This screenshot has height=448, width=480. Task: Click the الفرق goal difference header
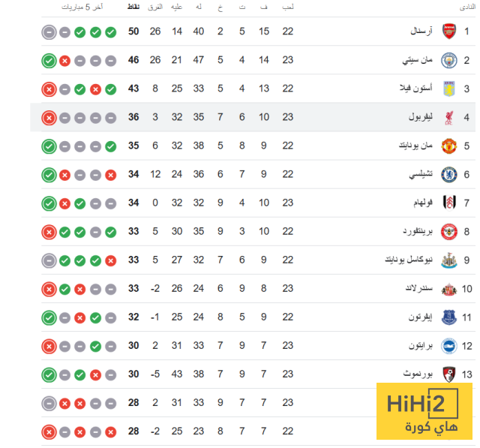[x=155, y=8]
